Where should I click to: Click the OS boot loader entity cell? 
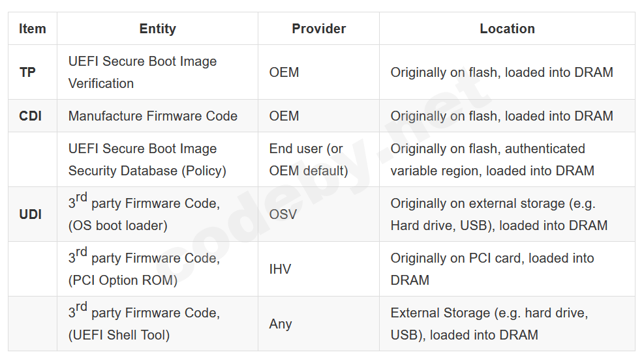144,214
